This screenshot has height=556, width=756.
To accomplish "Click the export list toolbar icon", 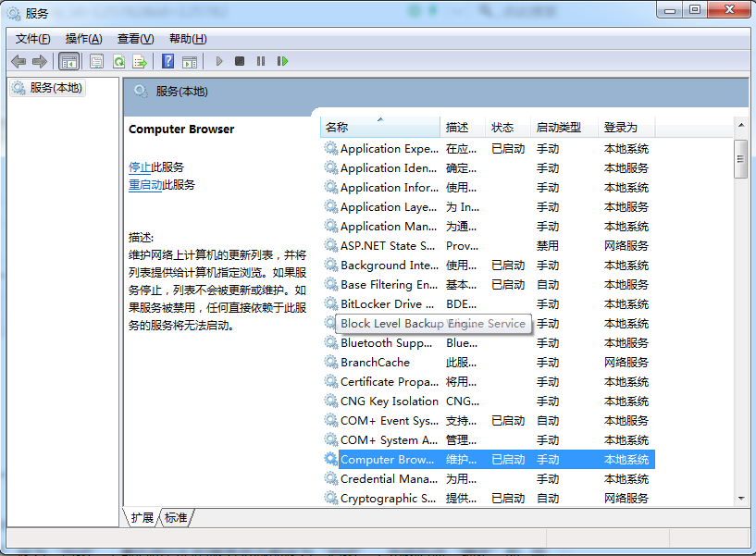I will [x=139, y=61].
